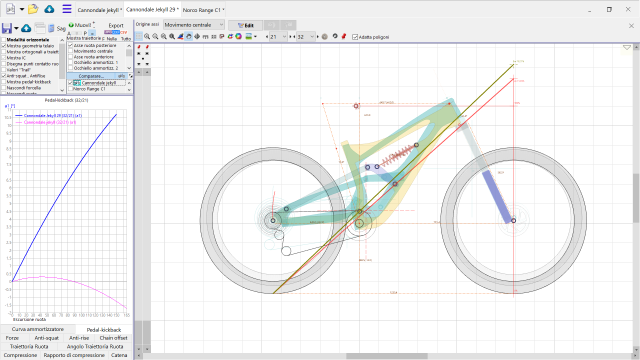Open the Anti-rise tab

click(79, 338)
